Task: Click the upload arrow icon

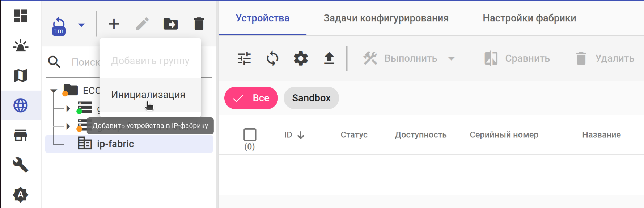Action: coord(329,58)
